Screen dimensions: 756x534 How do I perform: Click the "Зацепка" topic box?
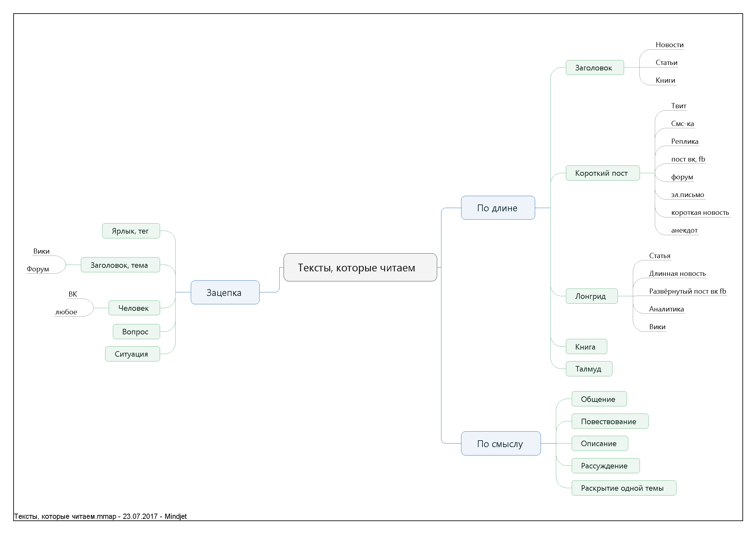(225, 292)
